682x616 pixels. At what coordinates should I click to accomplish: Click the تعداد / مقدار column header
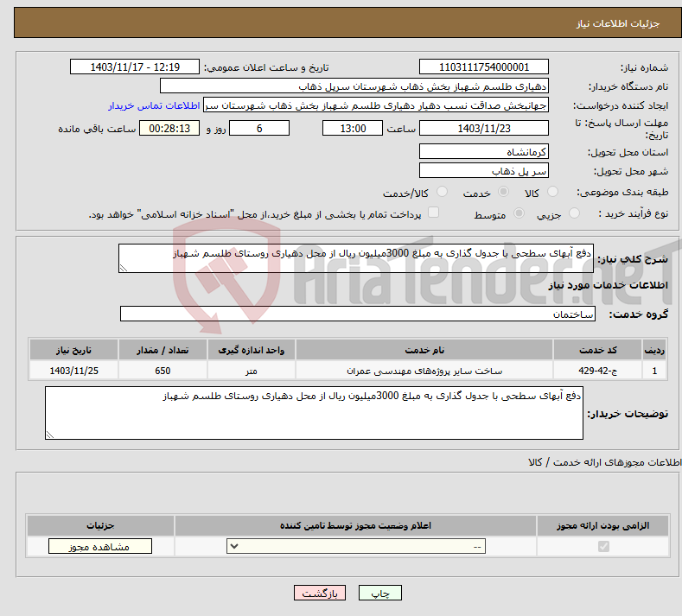[163, 350]
